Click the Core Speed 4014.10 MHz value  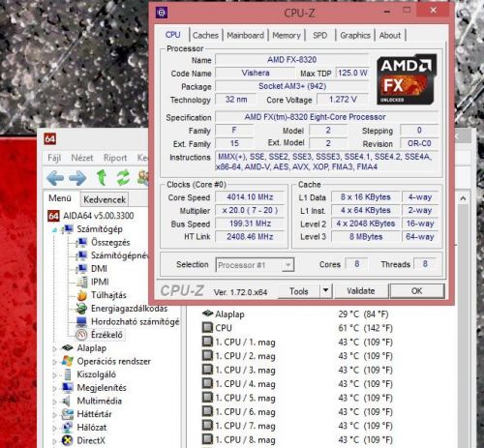coord(250,197)
